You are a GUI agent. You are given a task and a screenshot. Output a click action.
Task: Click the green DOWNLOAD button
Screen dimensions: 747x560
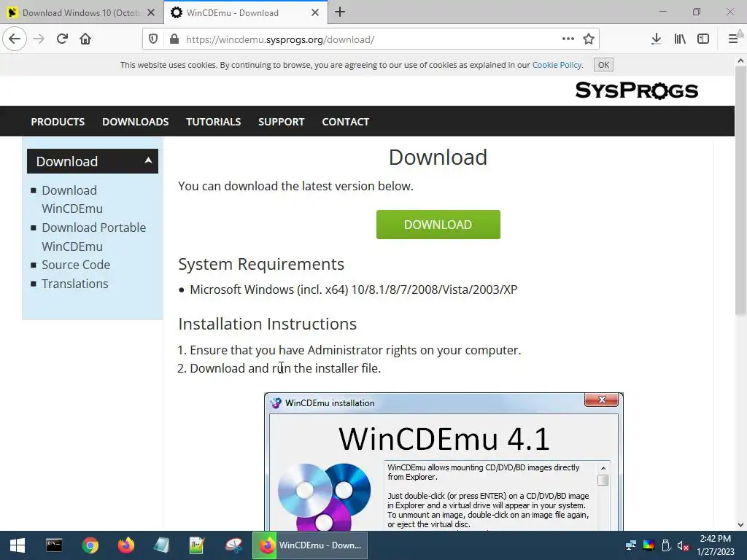coord(438,225)
